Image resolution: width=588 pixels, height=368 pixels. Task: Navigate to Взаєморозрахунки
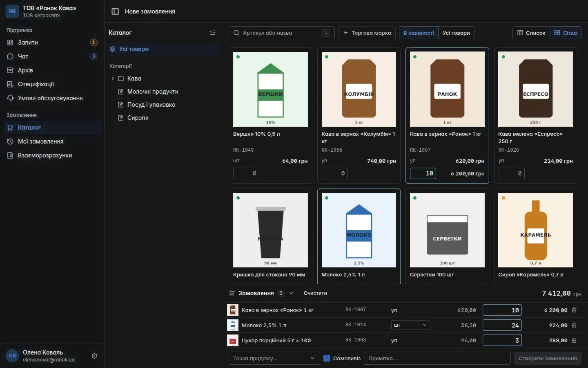tap(52, 155)
